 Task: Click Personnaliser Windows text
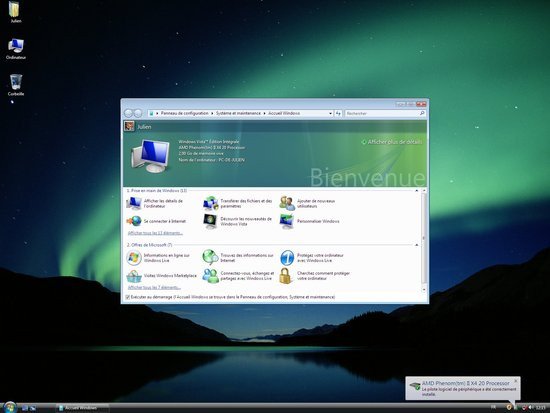click(318, 221)
